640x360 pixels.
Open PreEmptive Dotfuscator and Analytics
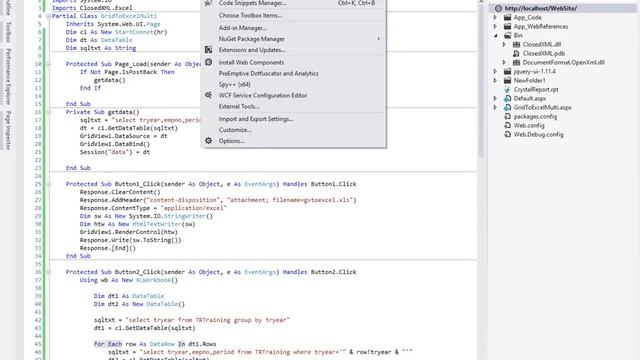(x=269, y=73)
